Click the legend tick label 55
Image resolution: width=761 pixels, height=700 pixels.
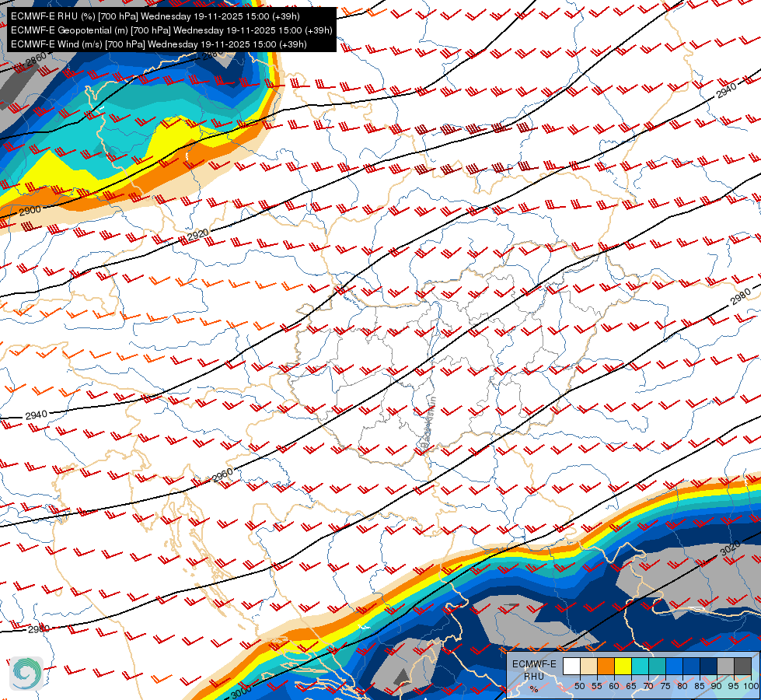coord(596,686)
